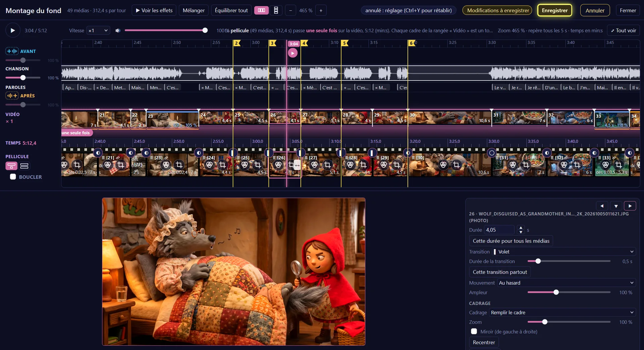The height and width of the screenshot is (350, 644).
Task: Click the Équilibrer tout button
Action: 231,10
